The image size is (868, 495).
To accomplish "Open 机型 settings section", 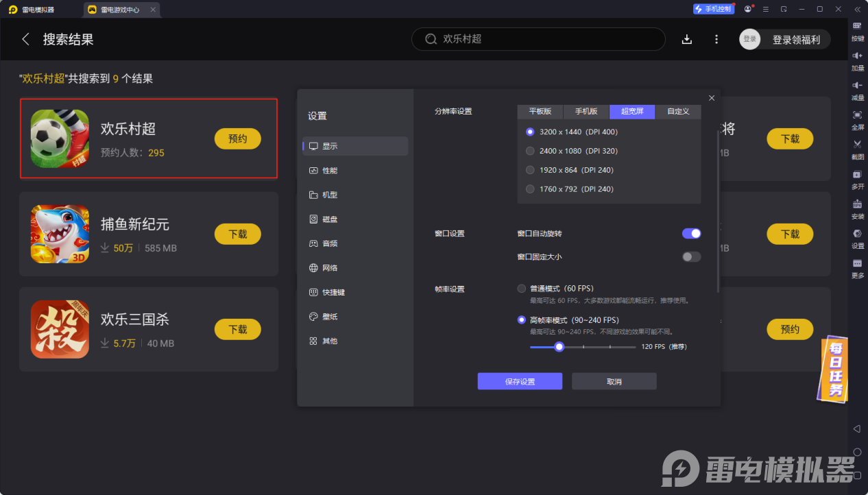I will 355,195.
